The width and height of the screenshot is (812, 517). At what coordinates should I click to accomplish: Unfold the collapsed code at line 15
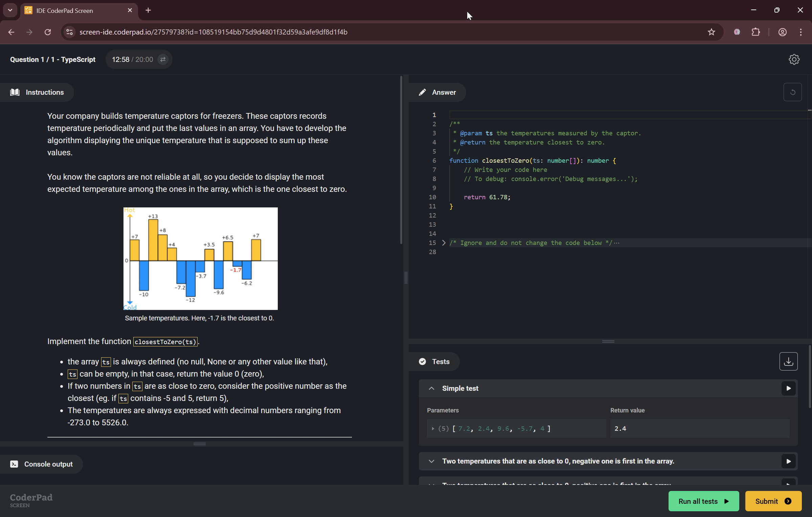444,243
